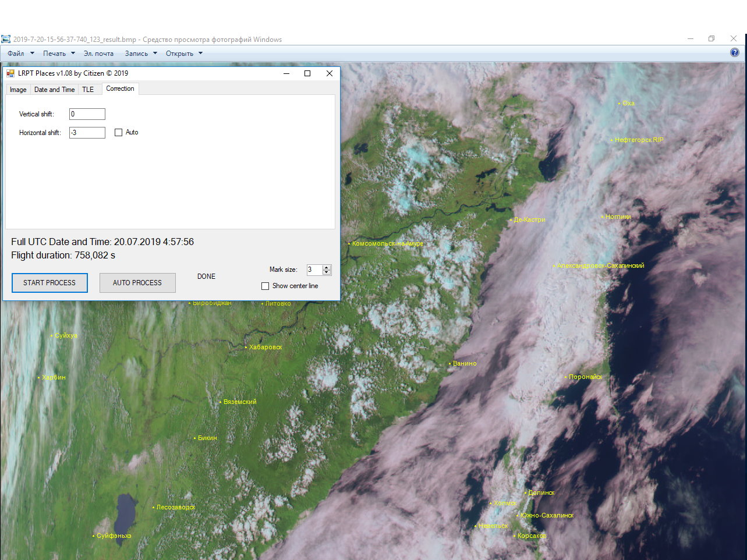The width and height of the screenshot is (747, 560).
Task: Minimize the LRPT Places dialog
Action: 286,73
